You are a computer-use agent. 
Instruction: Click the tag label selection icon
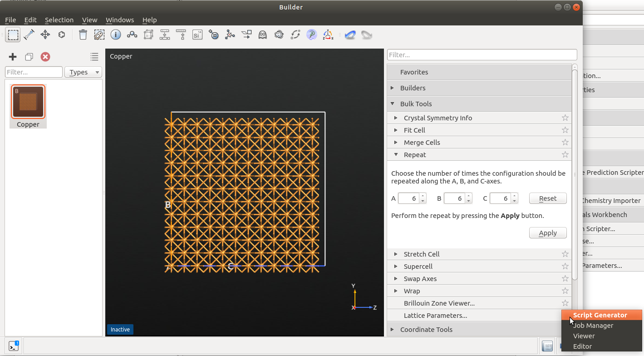tap(99, 35)
